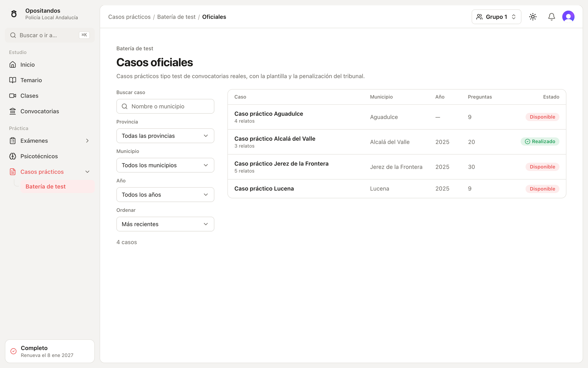Image resolution: width=588 pixels, height=368 pixels.
Task: Open the Todos los municipios dropdown
Action: tap(165, 165)
